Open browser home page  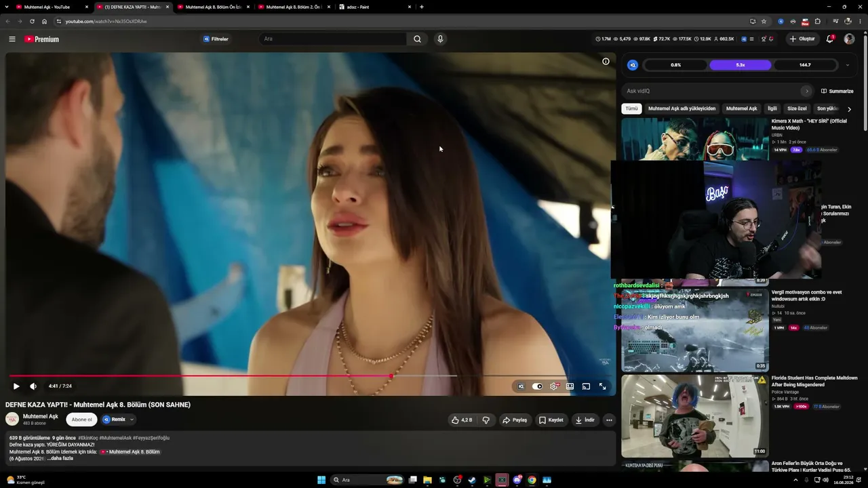tap(45, 21)
